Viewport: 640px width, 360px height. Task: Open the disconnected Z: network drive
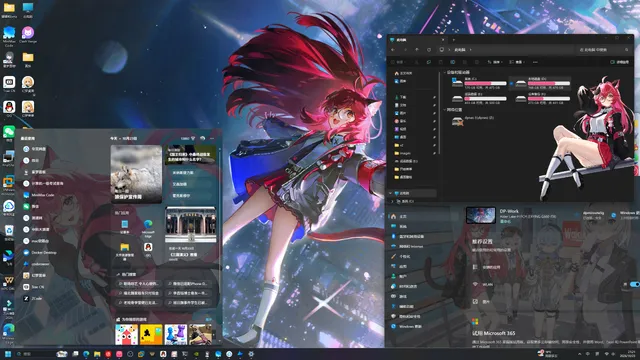click(473, 120)
